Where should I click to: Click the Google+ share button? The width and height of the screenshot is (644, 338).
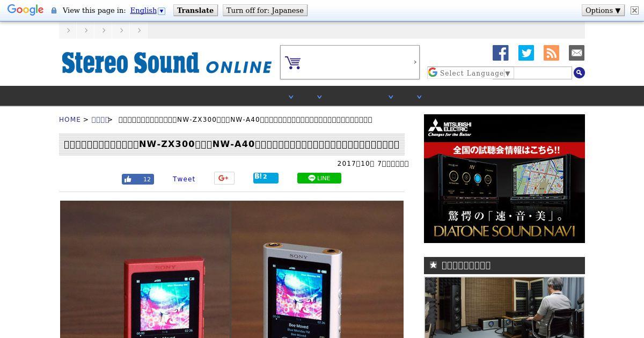[224, 178]
